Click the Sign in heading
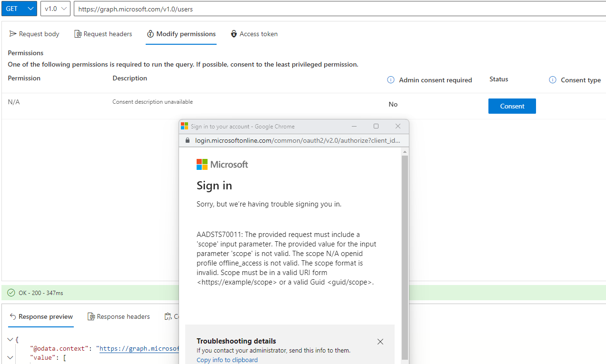 214,186
